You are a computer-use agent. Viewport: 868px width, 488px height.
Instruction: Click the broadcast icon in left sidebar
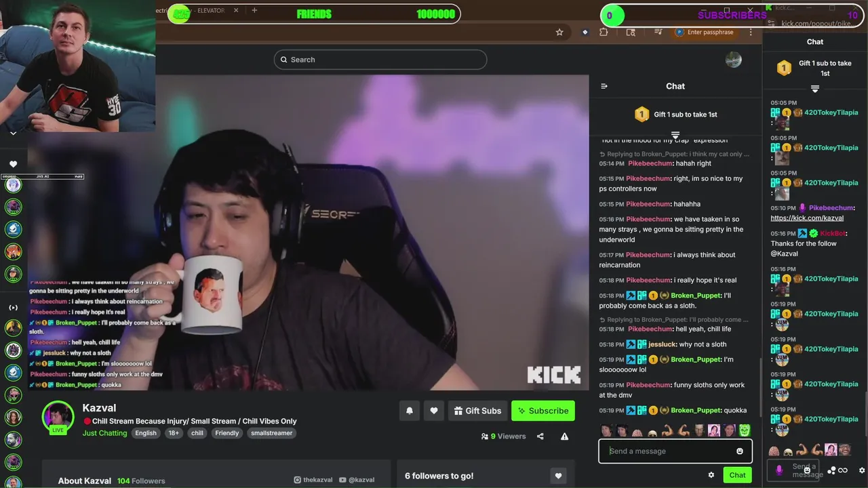tap(13, 308)
